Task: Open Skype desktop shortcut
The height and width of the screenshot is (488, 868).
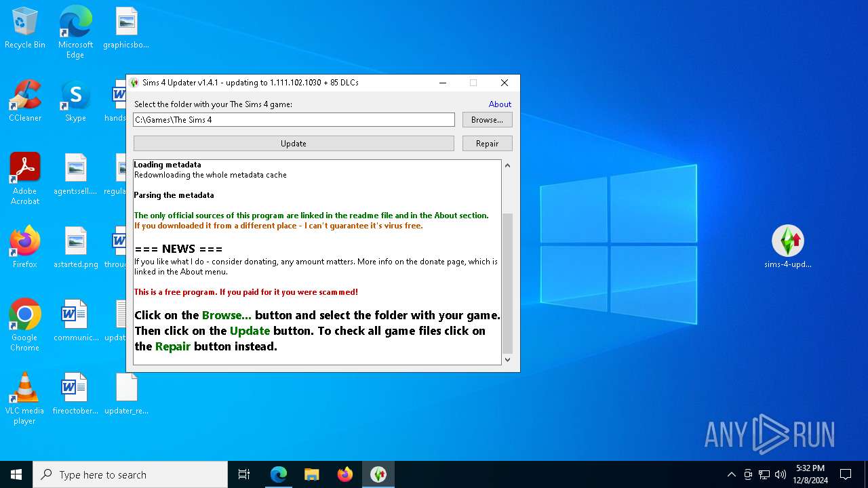Action: coord(75,102)
